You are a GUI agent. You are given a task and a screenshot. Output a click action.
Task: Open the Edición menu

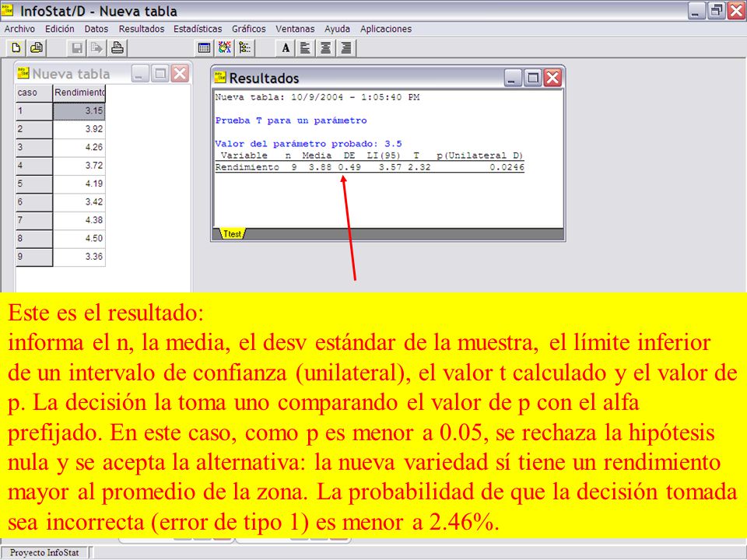pyautogui.click(x=60, y=29)
